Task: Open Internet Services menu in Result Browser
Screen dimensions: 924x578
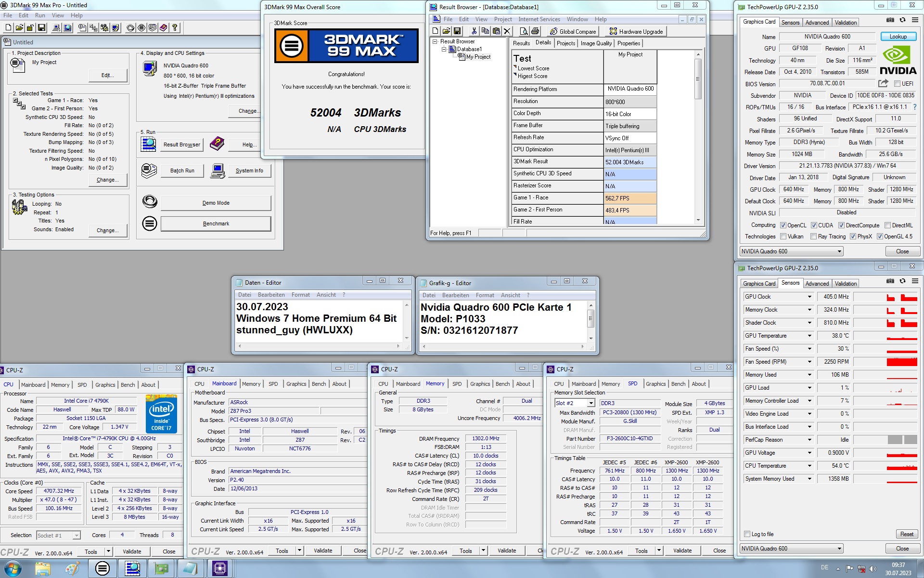Action: [x=539, y=19]
